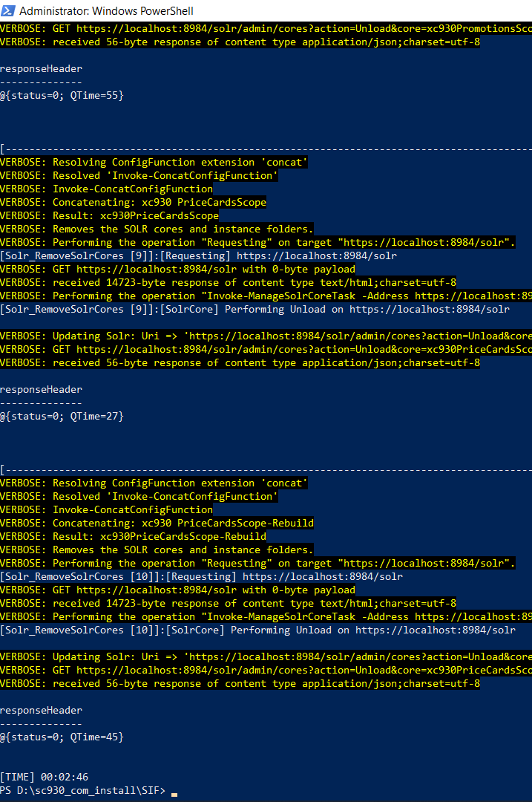The image size is (532, 802).
Task: Click Solr URL in RemoveSolrCores [10] Requesting line
Action: [323, 577]
